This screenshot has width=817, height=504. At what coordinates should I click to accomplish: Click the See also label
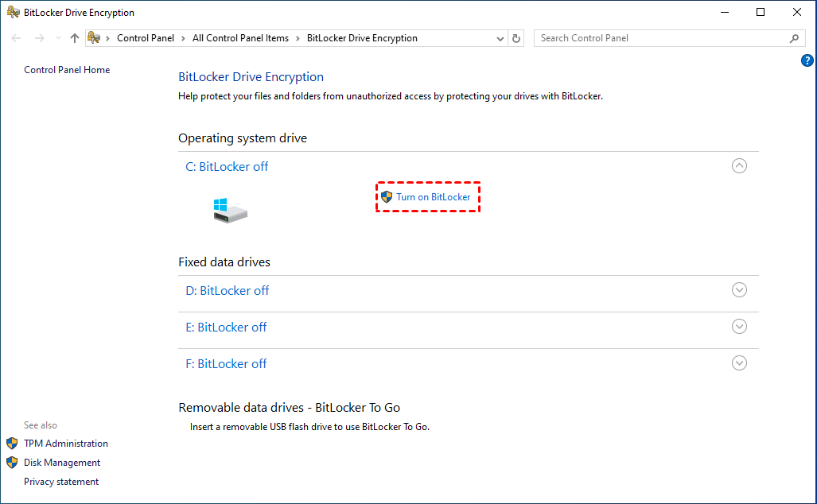(41, 425)
